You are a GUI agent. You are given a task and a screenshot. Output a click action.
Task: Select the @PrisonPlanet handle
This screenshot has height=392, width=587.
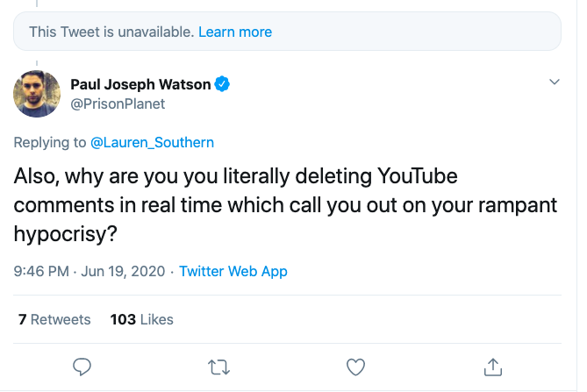pos(118,103)
